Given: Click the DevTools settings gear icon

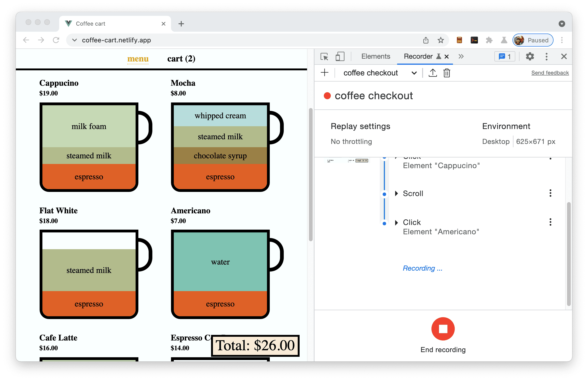Looking at the screenshot, I should click(x=530, y=57).
